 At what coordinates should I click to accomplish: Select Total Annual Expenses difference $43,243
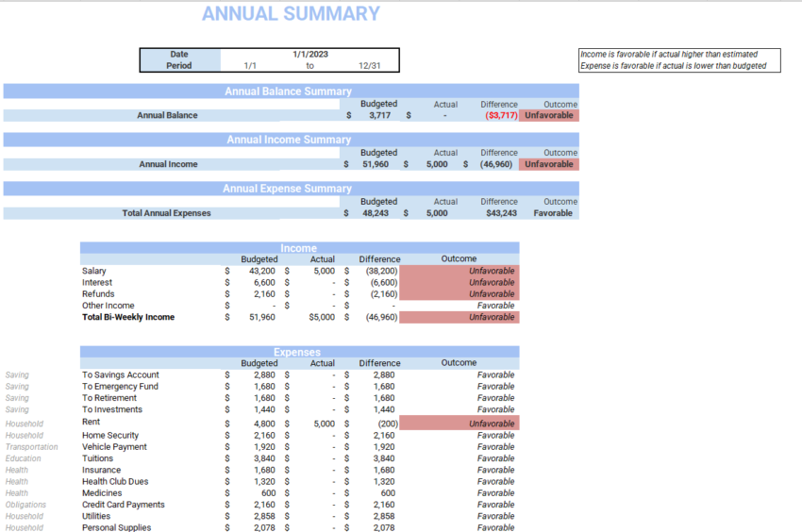pyautogui.click(x=501, y=213)
